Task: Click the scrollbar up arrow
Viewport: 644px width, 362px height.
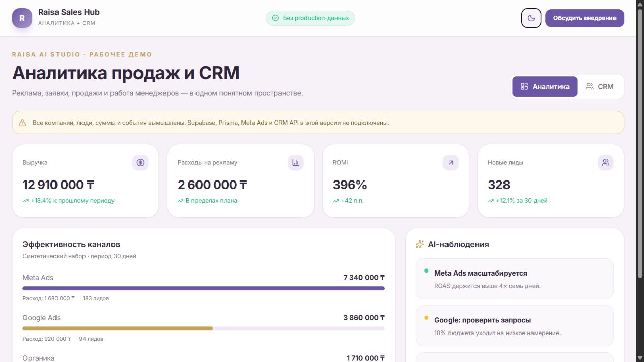Action: 640,5
